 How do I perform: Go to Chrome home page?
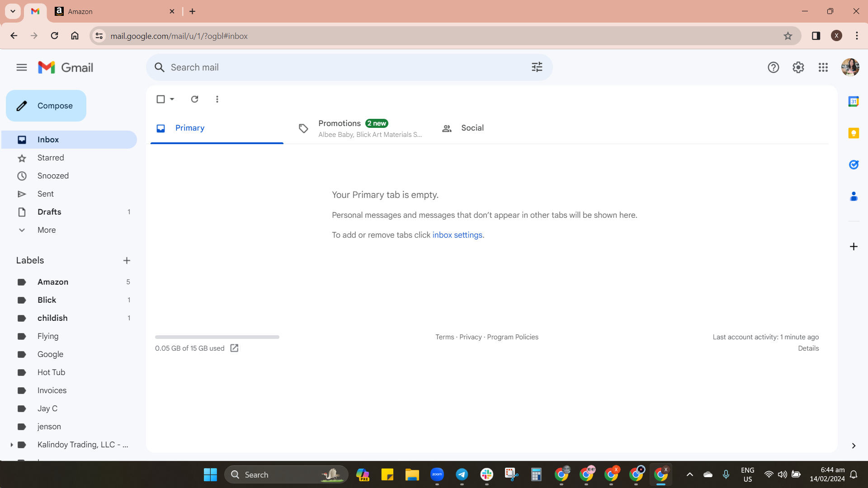point(75,36)
